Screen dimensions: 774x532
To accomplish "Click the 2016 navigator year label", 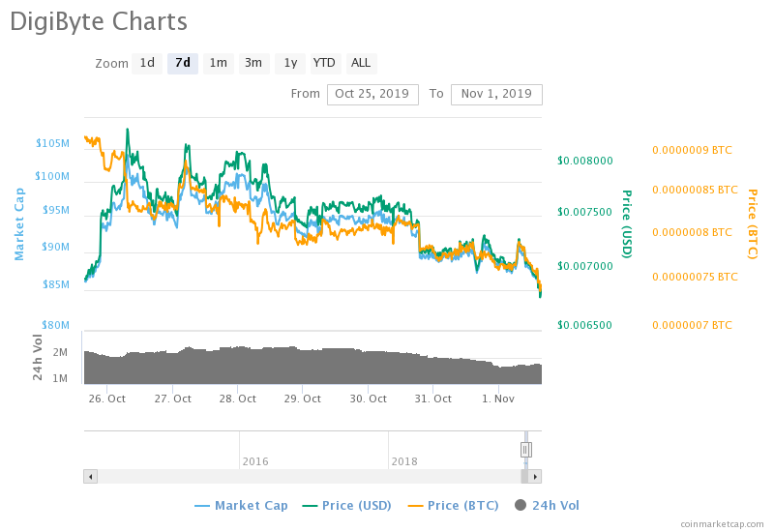I will [x=255, y=461].
